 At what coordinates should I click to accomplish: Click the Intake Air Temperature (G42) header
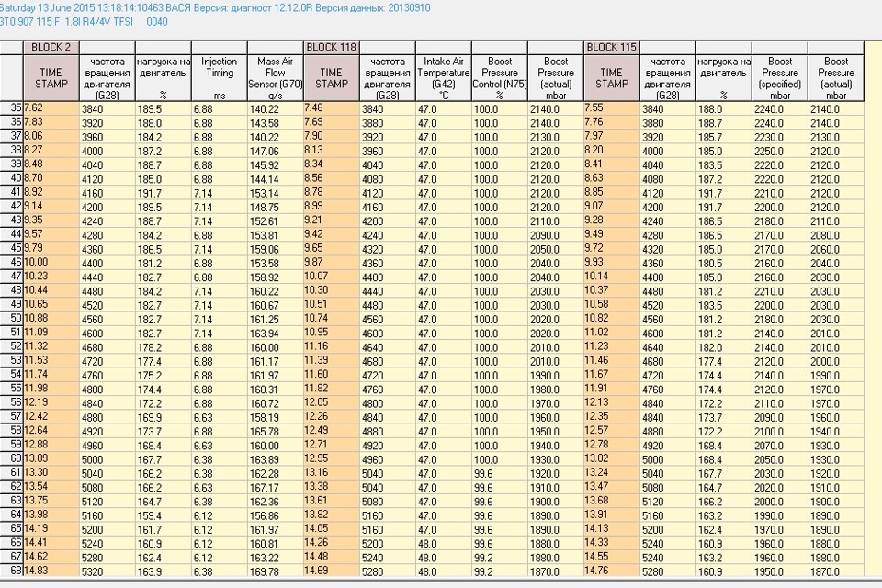point(443,77)
